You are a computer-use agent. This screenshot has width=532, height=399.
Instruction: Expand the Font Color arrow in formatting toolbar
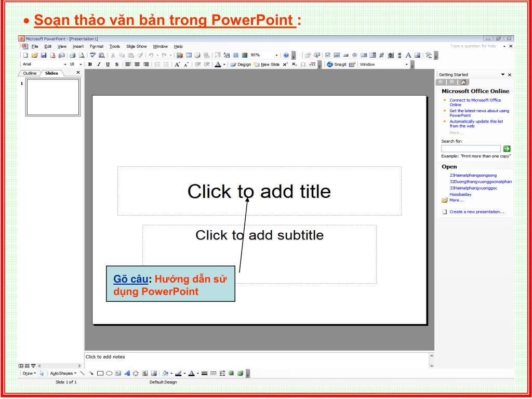[224, 64]
